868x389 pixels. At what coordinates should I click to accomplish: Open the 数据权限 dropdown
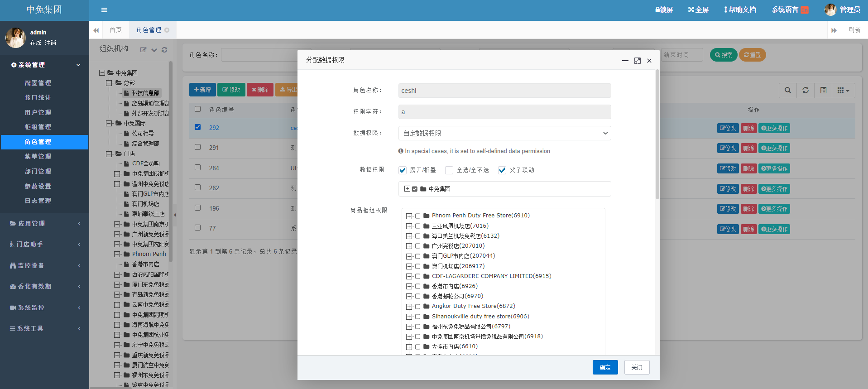click(x=504, y=133)
